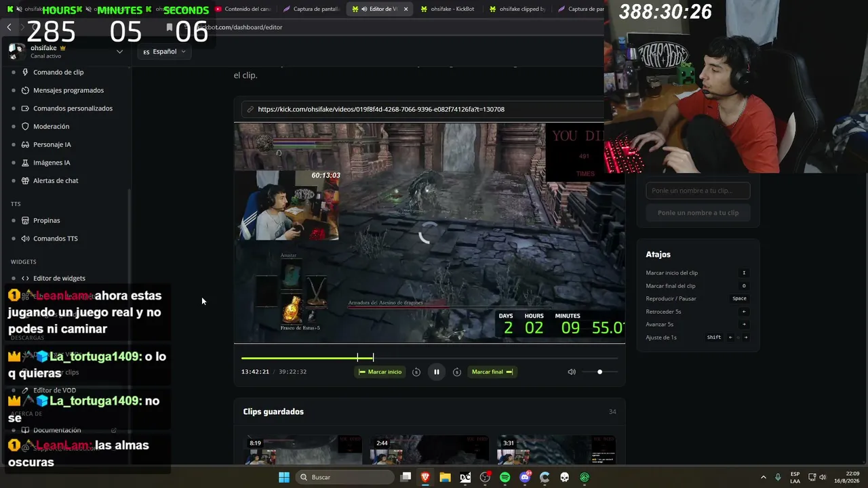Open the Alertas de chat gift icon

(x=25, y=181)
